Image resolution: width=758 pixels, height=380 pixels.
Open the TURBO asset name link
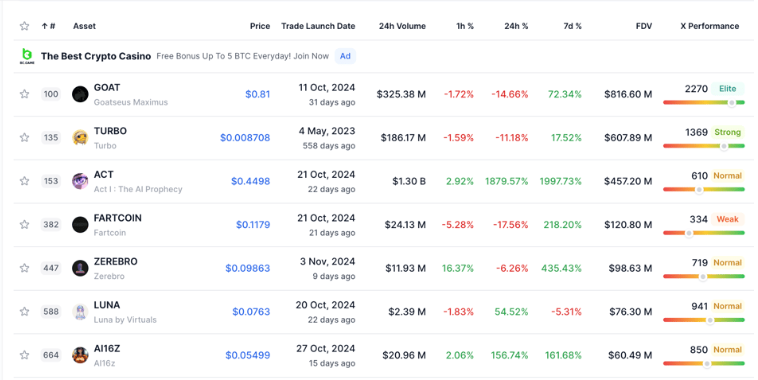click(x=110, y=131)
